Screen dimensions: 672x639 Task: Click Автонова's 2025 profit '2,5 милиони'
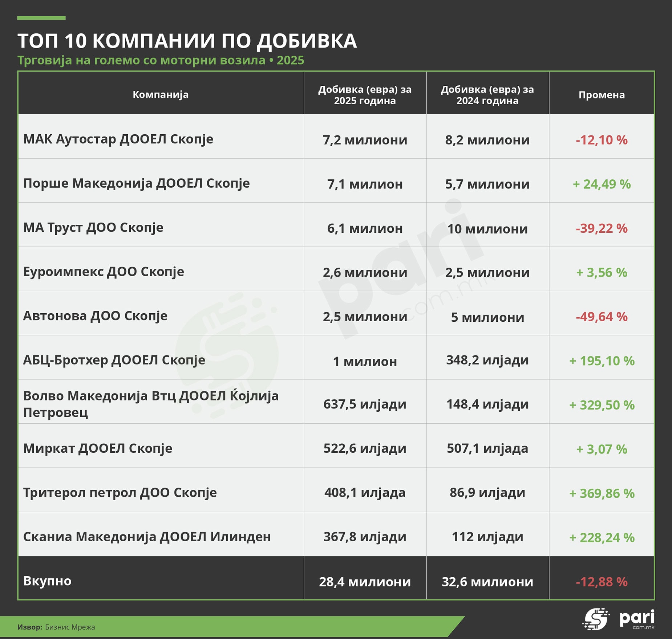coord(365,317)
